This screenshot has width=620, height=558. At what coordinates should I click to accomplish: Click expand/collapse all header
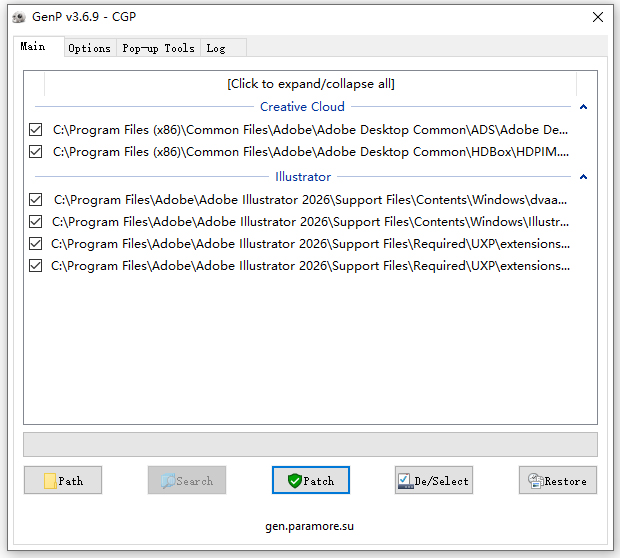click(310, 84)
